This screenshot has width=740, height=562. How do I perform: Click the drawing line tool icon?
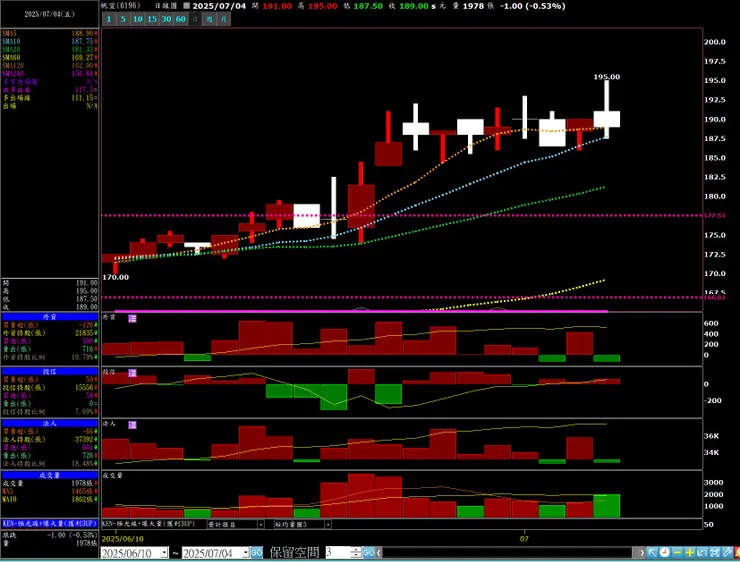click(x=726, y=552)
